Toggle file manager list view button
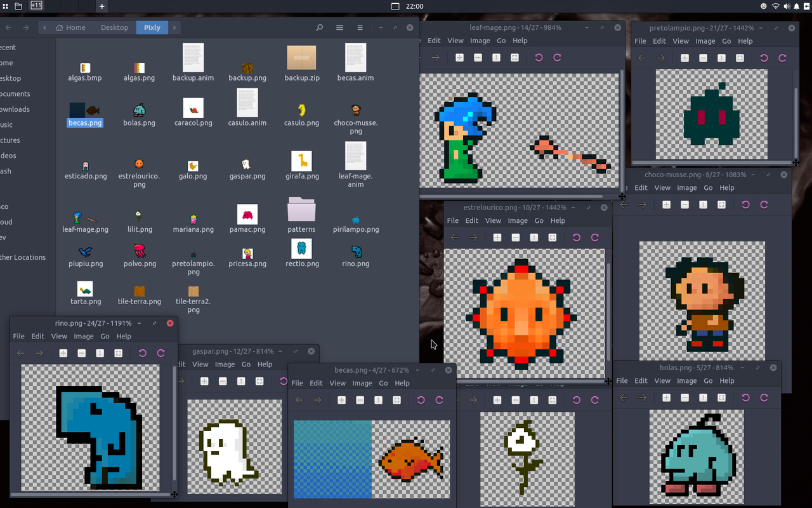The width and height of the screenshot is (812, 508). tap(340, 27)
